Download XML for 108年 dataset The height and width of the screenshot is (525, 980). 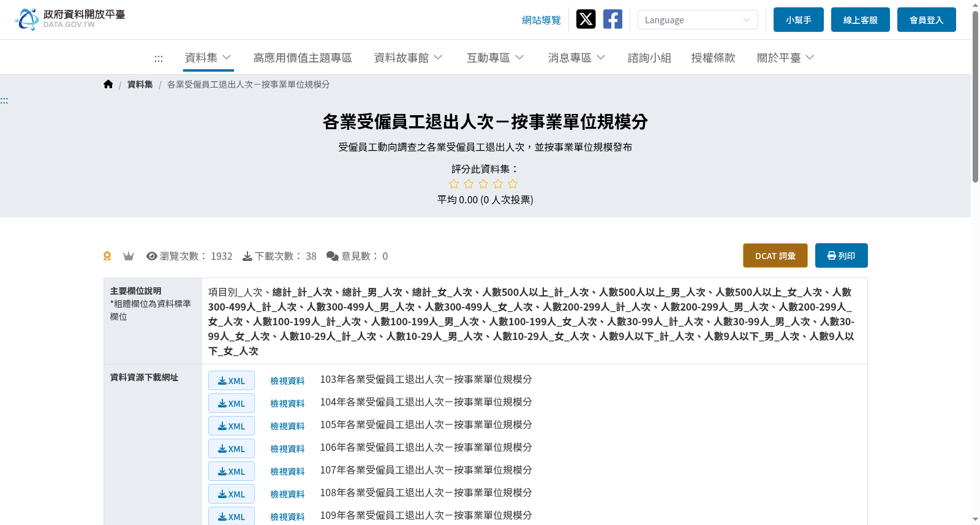point(232,494)
